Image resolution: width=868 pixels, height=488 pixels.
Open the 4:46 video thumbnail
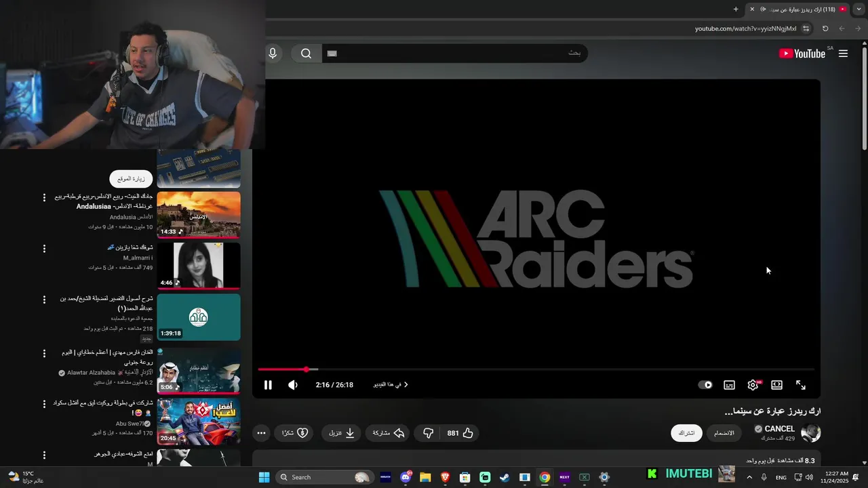click(199, 266)
